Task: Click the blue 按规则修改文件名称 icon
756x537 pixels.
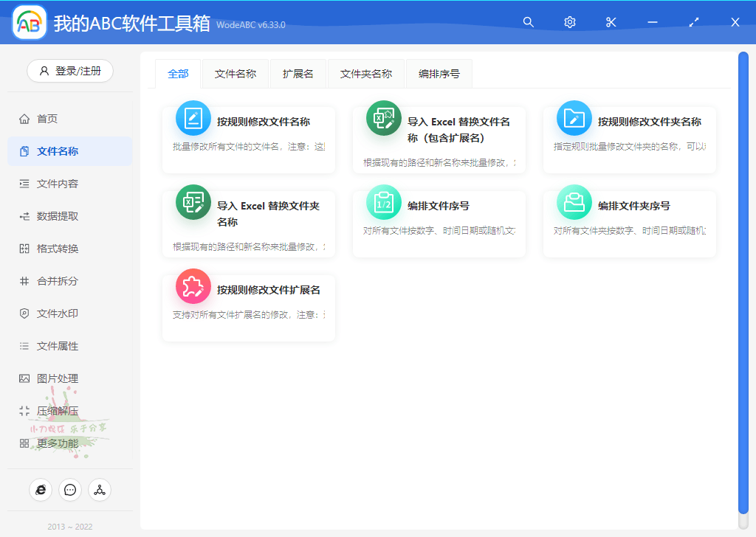Action: [193, 118]
